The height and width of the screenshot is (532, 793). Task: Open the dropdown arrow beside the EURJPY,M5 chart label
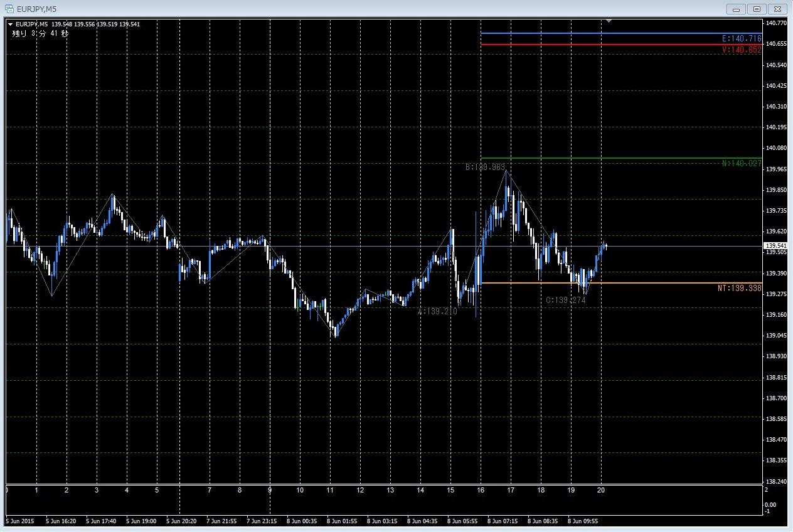pyautogui.click(x=10, y=24)
